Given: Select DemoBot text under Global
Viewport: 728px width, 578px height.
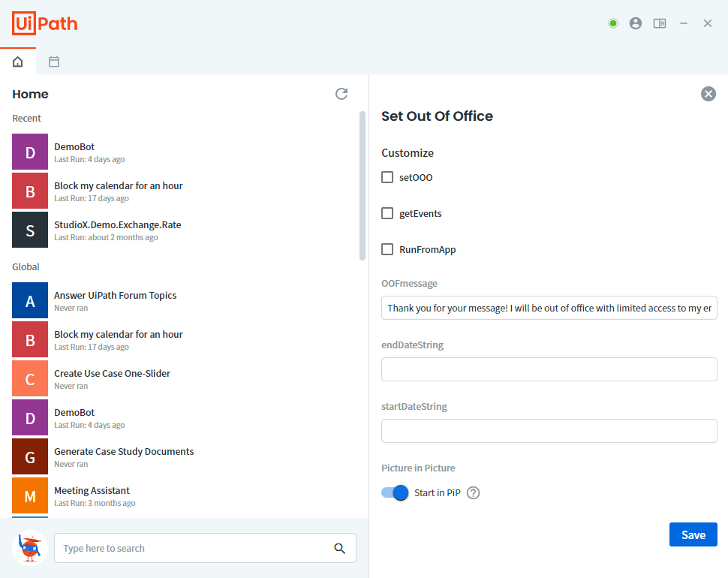Looking at the screenshot, I should pos(74,412).
